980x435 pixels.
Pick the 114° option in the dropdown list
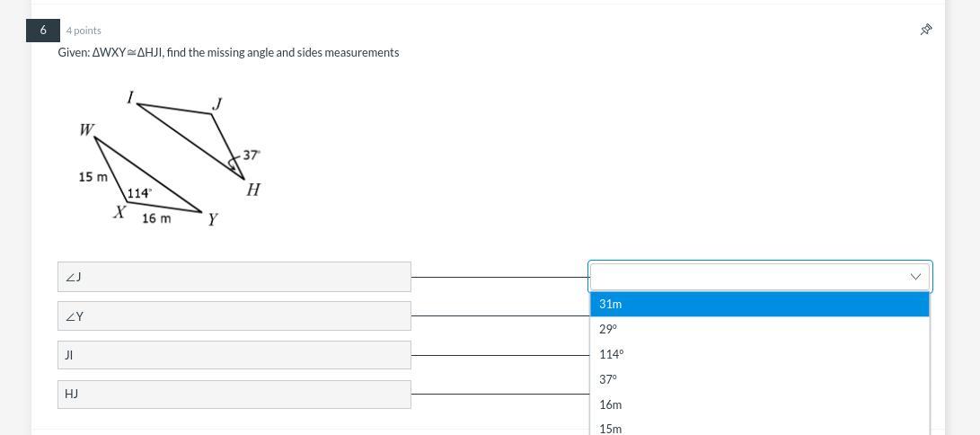[x=759, y=354]
